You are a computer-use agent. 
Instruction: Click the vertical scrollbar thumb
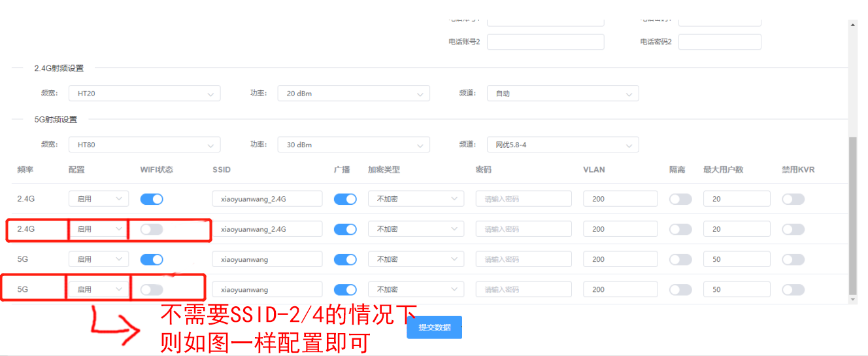pyautogui.click(x=852, y=216)
